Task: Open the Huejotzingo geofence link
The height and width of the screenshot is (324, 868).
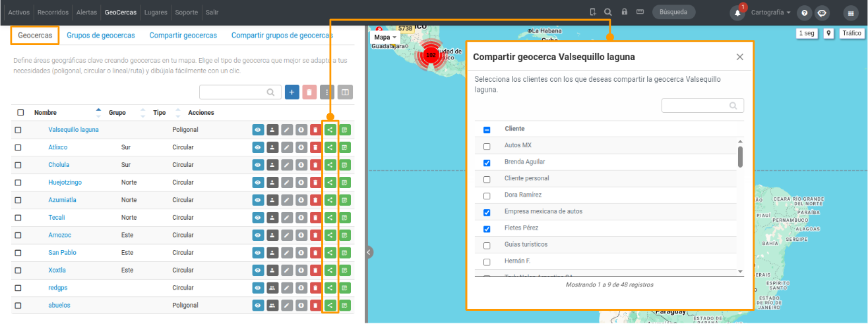Action: click(x=65, y=183)
